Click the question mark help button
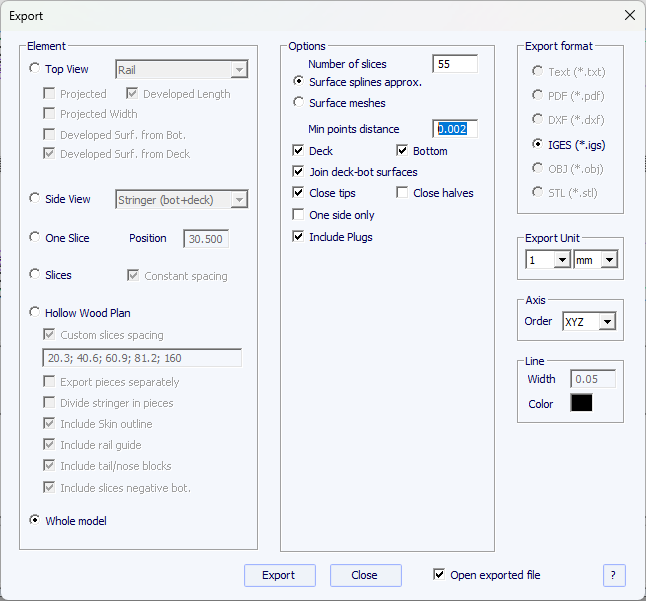The width and height of the screenshot is (646, 601). (614, 575)
